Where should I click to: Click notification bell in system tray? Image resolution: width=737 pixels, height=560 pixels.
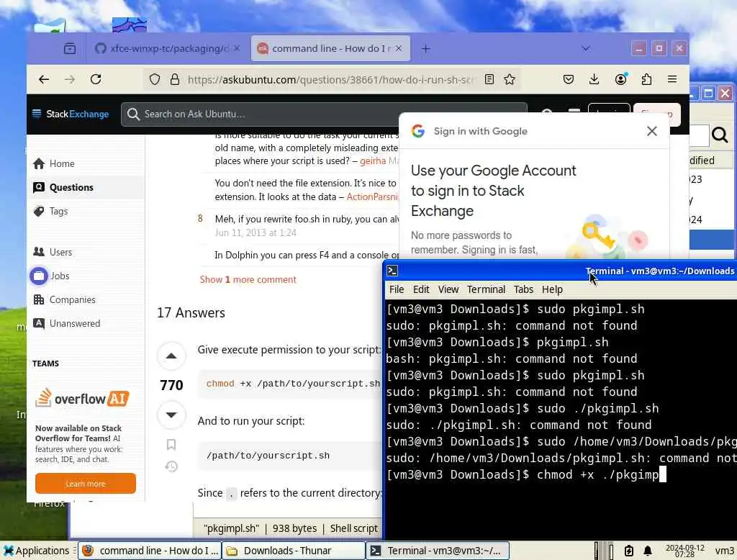point(648,551)
